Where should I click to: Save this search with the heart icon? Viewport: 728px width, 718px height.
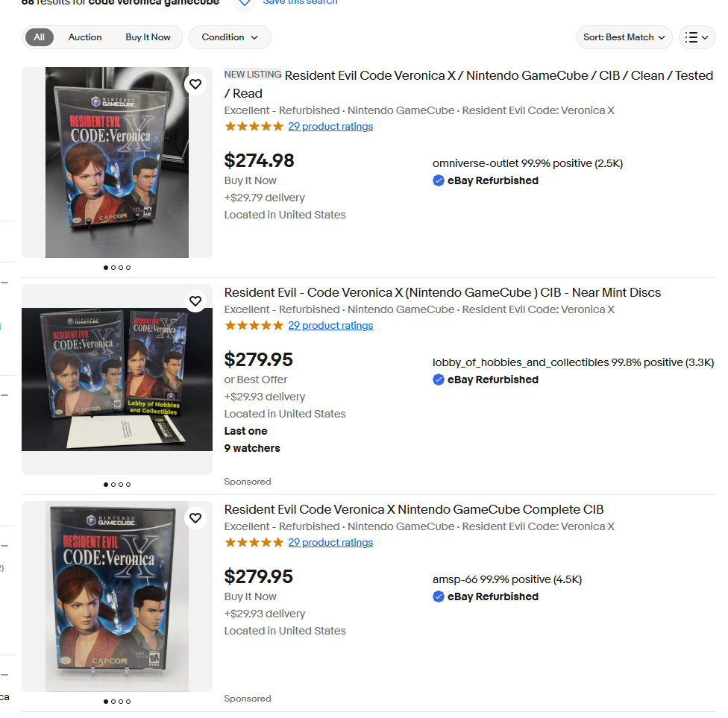(x=245, y=4)
